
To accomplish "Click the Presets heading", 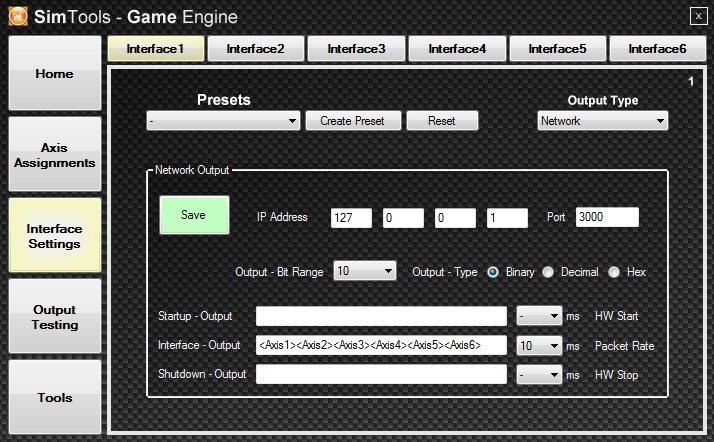I will click(x=224, y=100).
